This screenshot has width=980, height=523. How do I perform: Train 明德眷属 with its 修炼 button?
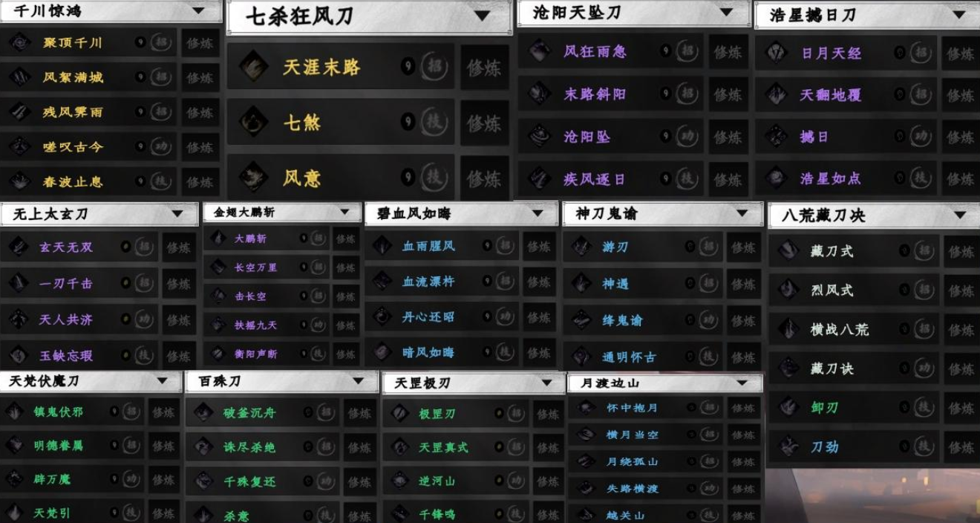coord(163,446)
